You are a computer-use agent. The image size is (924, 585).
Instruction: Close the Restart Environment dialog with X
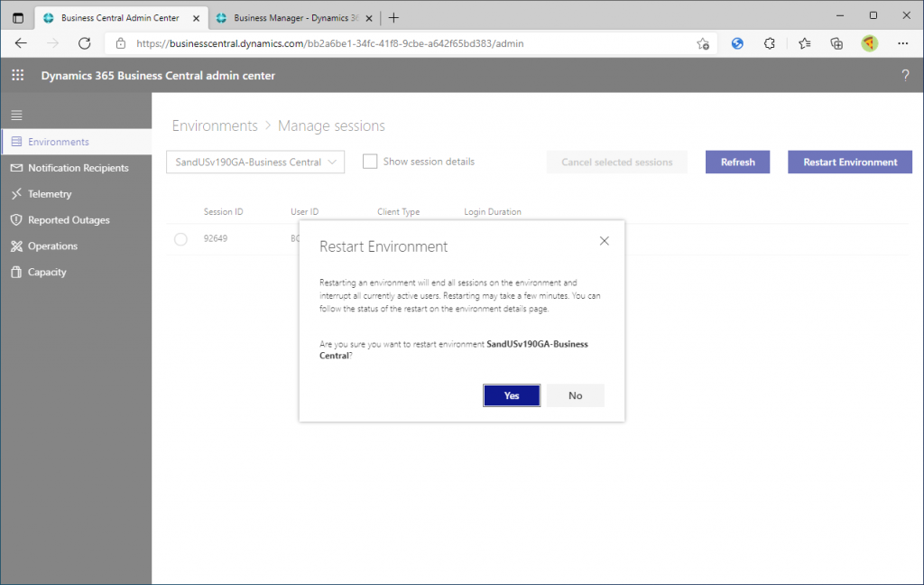604,241
